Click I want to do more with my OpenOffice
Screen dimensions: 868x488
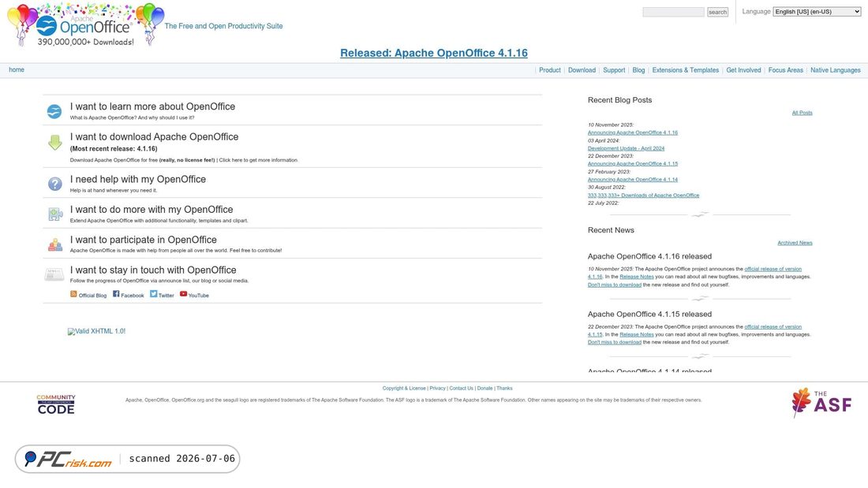(x=152, y=210)
